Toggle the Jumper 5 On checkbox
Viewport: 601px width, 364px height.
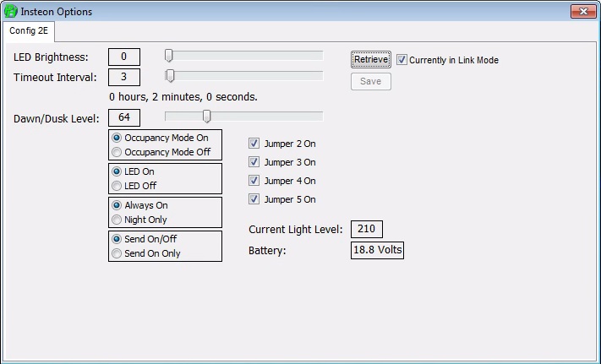[254, 199]
